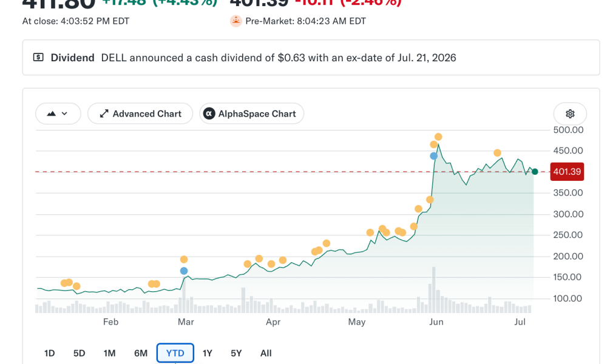Select the 1D time range
Viewport: 607px width, 364px height.
[x=50, y=353]
